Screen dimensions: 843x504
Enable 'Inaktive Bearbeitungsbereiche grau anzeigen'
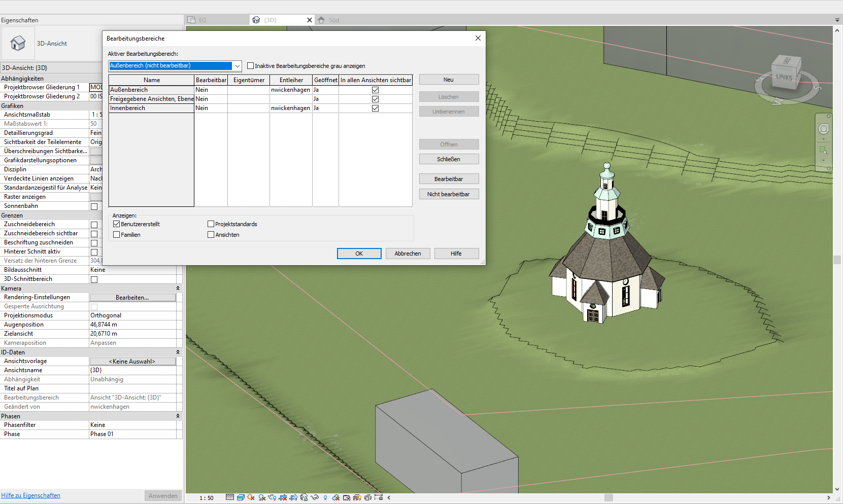tap(250, 65)
